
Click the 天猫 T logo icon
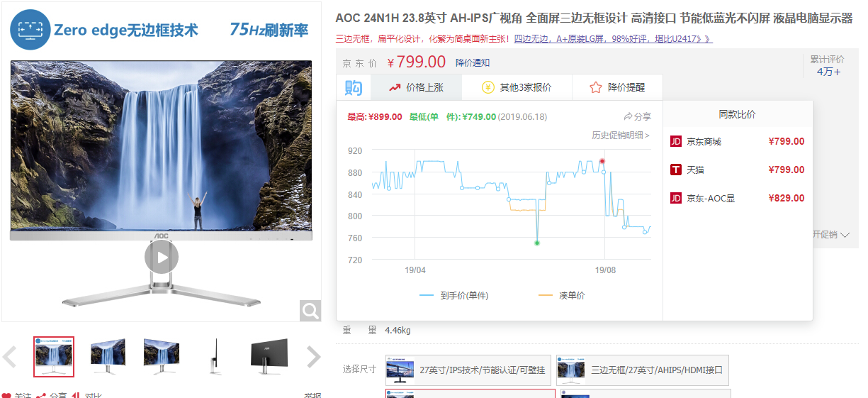(676, 170)
